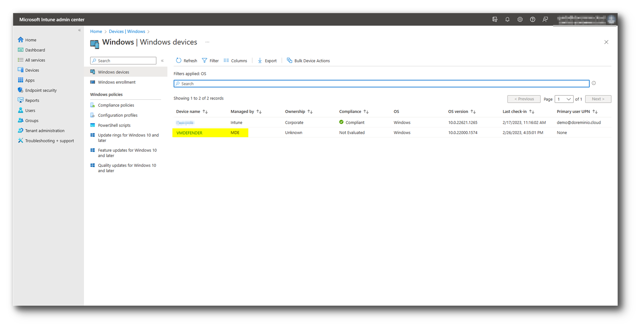Click the Next page button

[598, 99]
